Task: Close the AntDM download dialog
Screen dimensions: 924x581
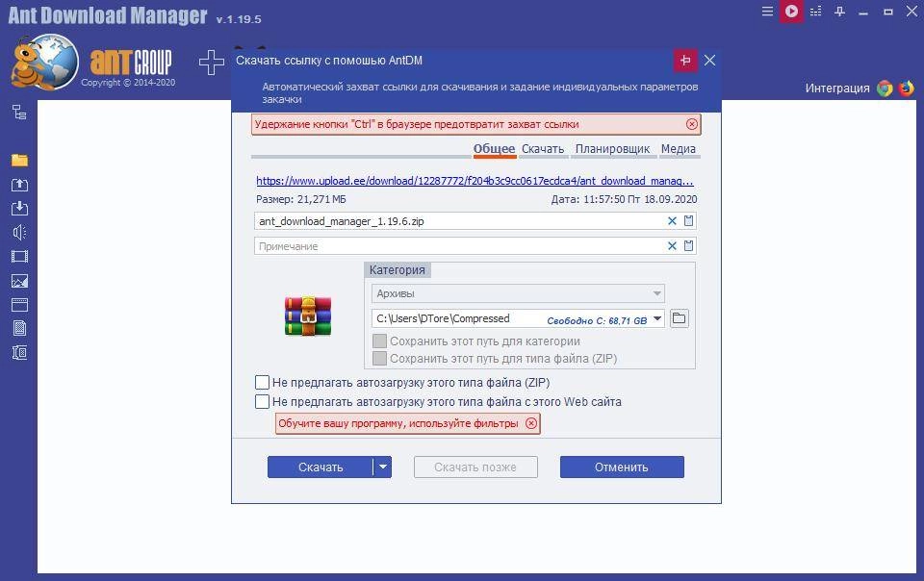Action: pyautogui.click(x=710, y=60)
